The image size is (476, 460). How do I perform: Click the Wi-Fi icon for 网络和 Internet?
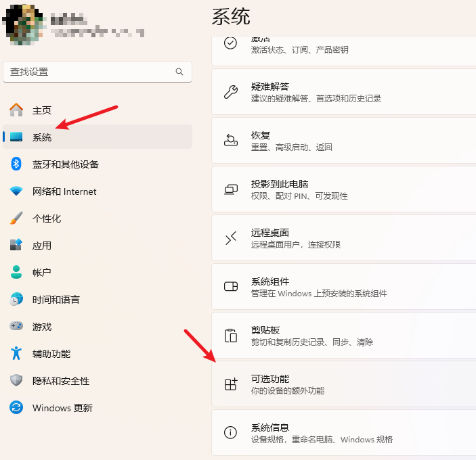16,191
